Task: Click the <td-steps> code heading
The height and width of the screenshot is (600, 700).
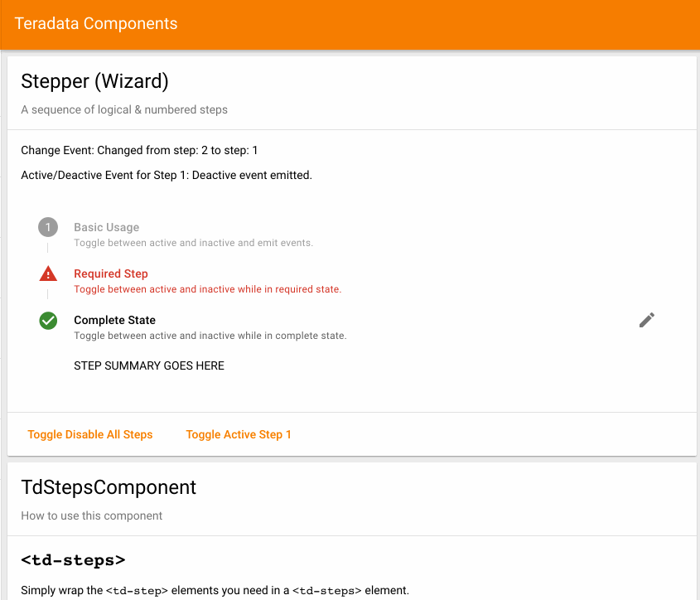Action: [x=73, y=559]
